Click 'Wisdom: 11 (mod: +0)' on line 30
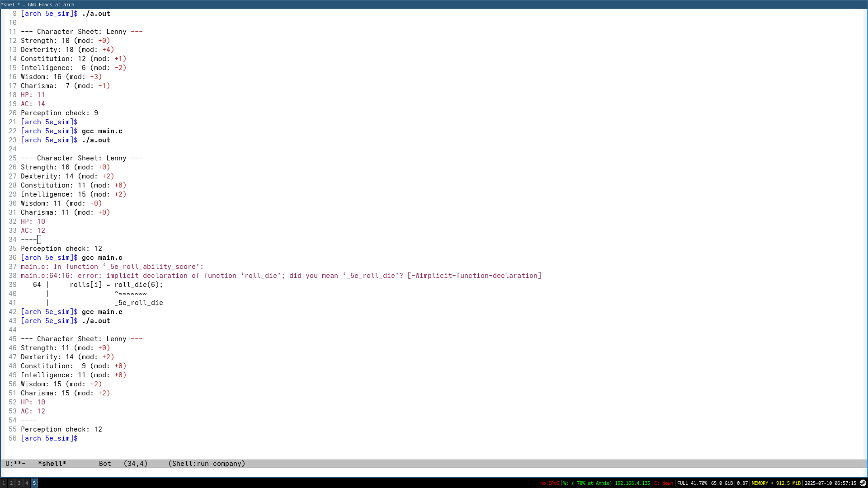The image size is (868, 488). 61,203
